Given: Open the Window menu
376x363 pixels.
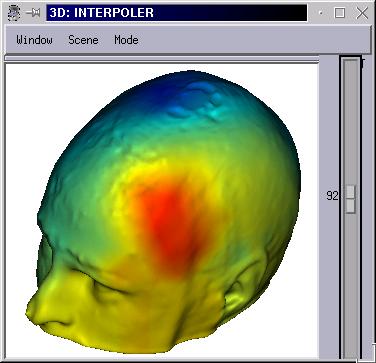Looking at the screenshot, I should pos(34,40).
